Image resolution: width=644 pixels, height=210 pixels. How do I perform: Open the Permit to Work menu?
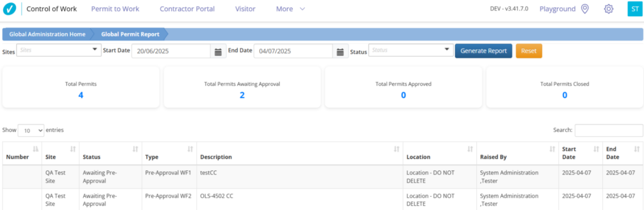point(115,9)
